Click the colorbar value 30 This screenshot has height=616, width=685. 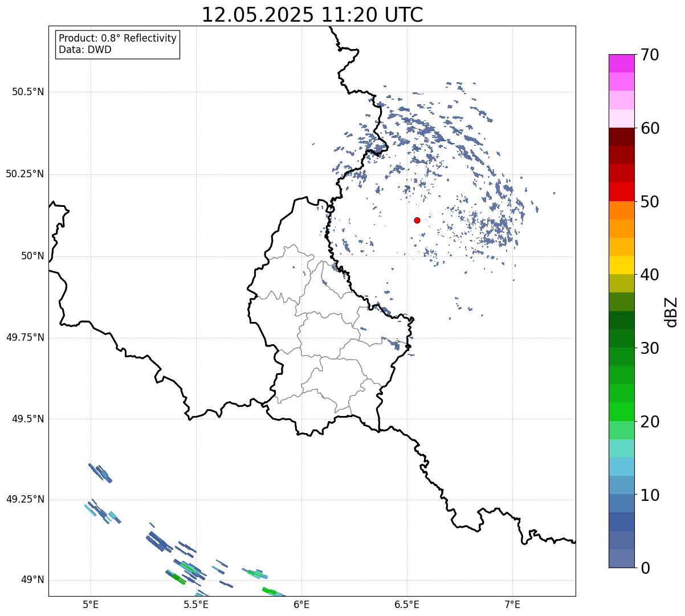point(650,348)
